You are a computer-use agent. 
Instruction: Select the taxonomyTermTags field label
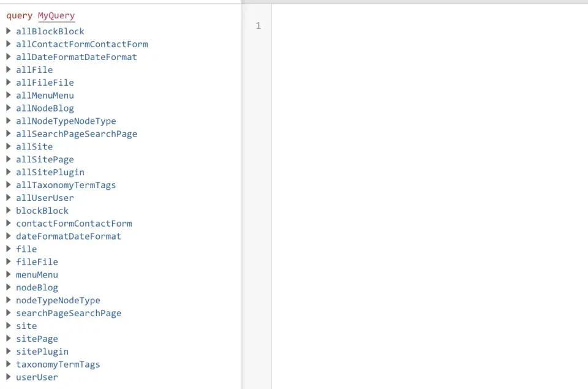tap(58, 364)
